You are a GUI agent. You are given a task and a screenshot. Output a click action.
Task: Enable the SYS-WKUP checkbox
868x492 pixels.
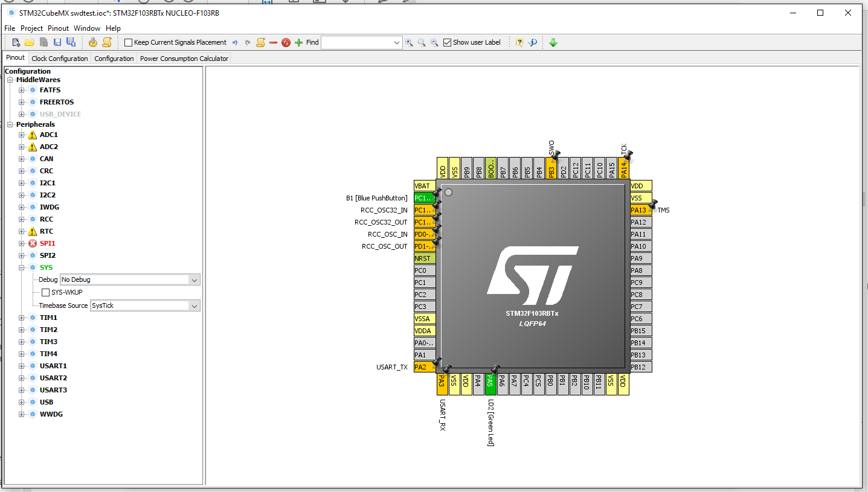[x=46, y=292]
